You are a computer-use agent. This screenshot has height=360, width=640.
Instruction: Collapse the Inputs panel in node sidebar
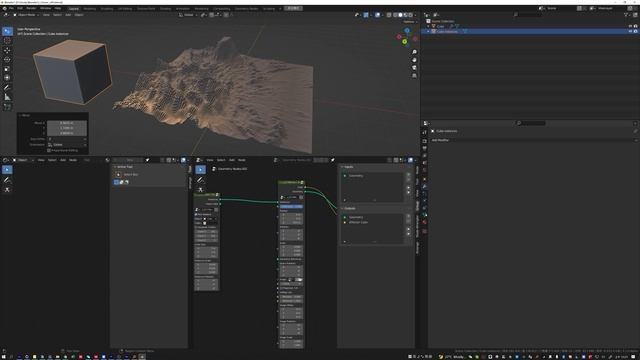click(x=342, y=167)
